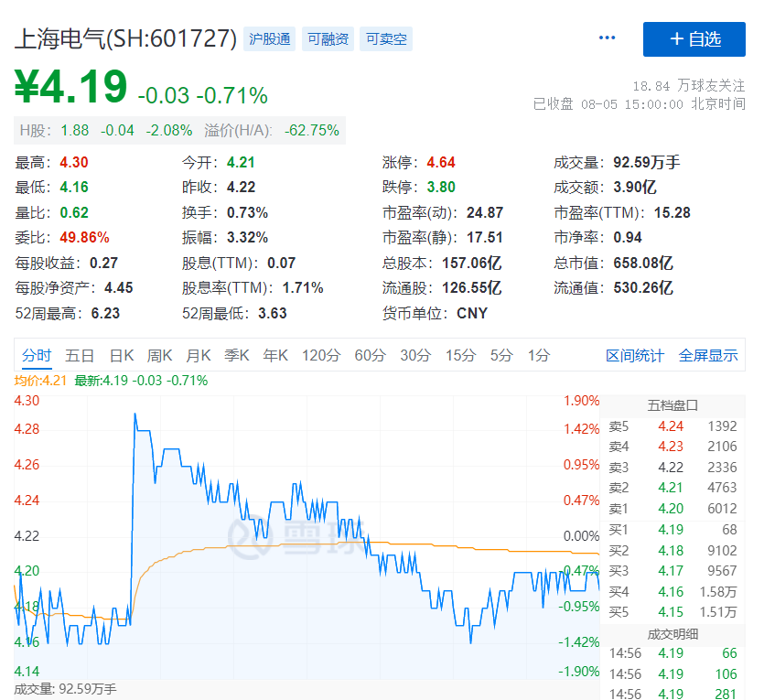
Task: Click 全屏显示 for fullscreen chart
Action: 708,356
